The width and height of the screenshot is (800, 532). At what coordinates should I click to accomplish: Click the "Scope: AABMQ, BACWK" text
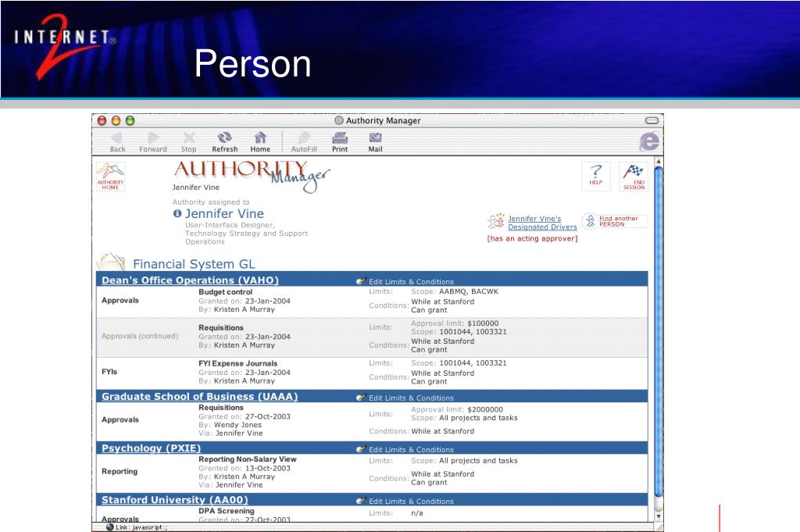(x=455, y=291)
